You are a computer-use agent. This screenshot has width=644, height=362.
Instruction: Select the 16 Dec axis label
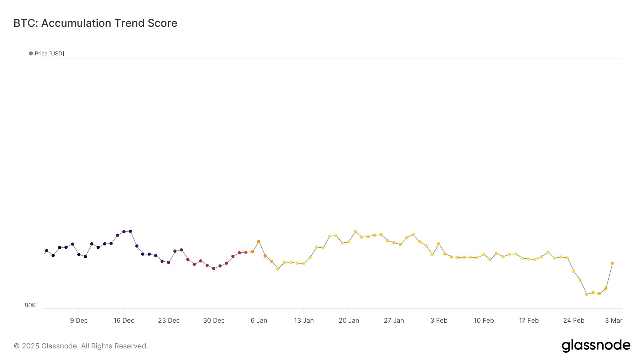pos(124,321)
